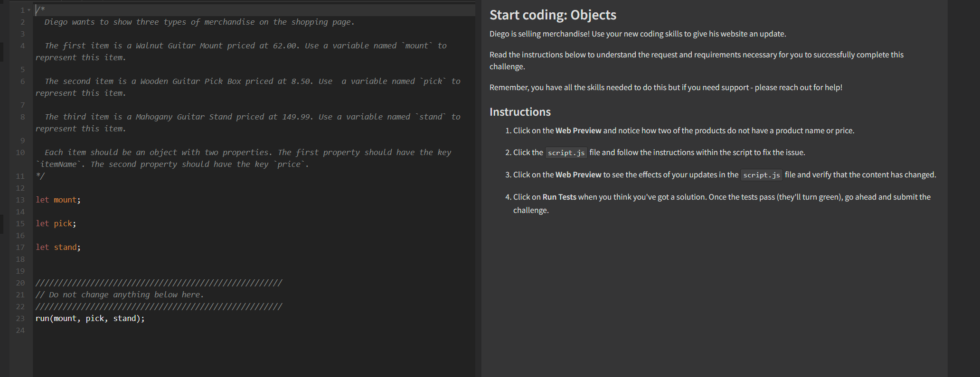The width and height of the screenshot is (980, 377).
Task: Click the Walnut Guitar Mount comment line
Action: tap(241, 51)
